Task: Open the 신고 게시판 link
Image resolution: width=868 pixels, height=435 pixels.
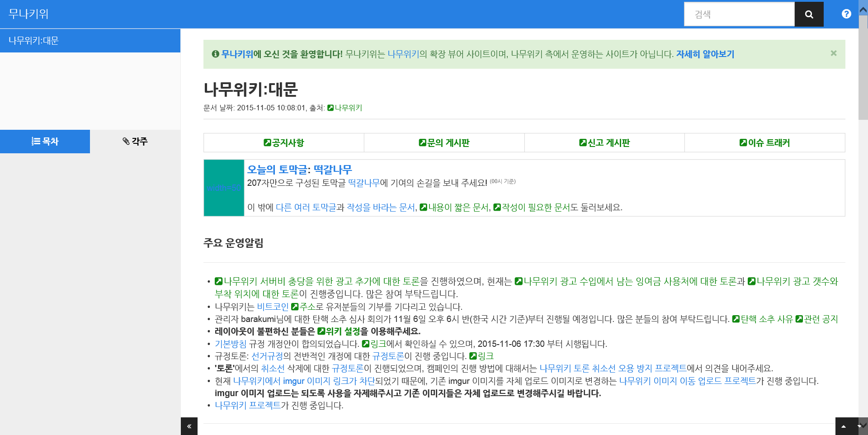Action: tap(604, 143)
